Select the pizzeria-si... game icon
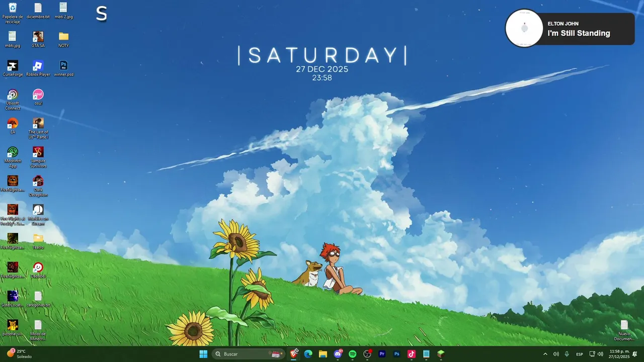This screenshot has width=644, height=362. point(13,328)
